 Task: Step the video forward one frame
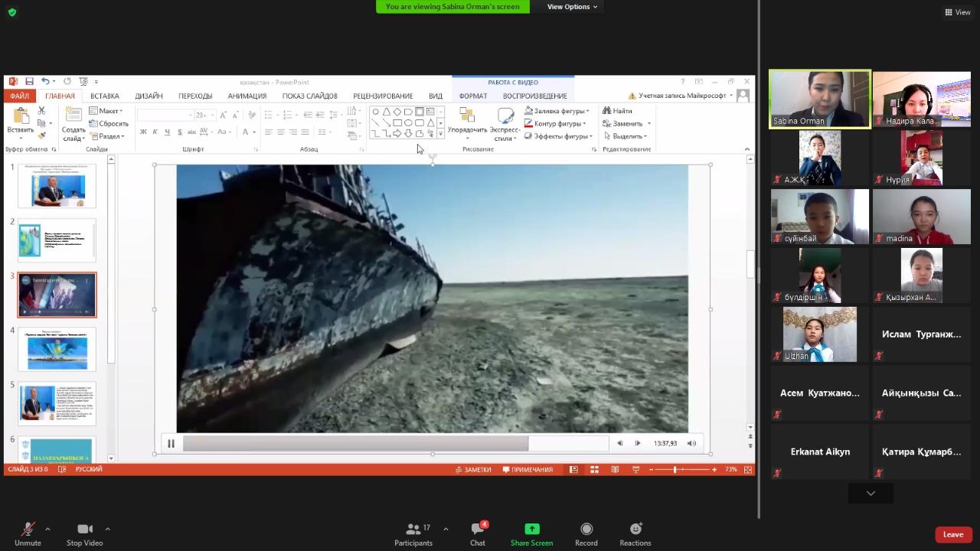(x=637, y=443)
